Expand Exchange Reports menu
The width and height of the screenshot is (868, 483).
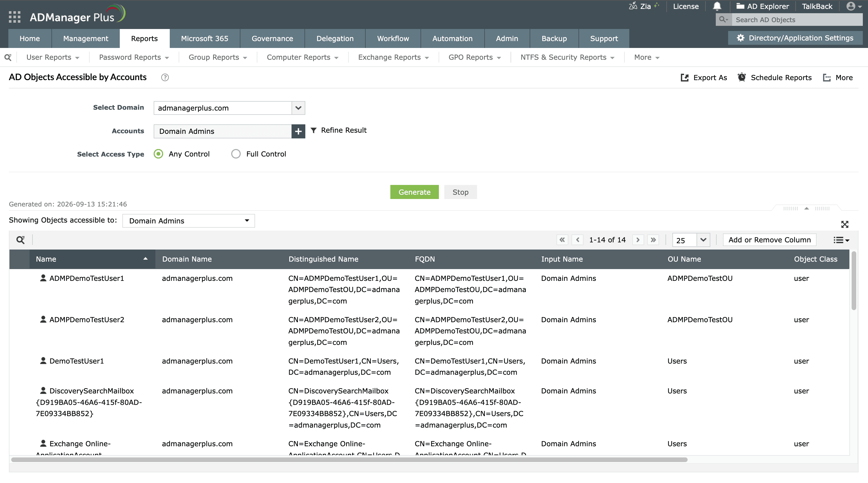coord(393,57)
